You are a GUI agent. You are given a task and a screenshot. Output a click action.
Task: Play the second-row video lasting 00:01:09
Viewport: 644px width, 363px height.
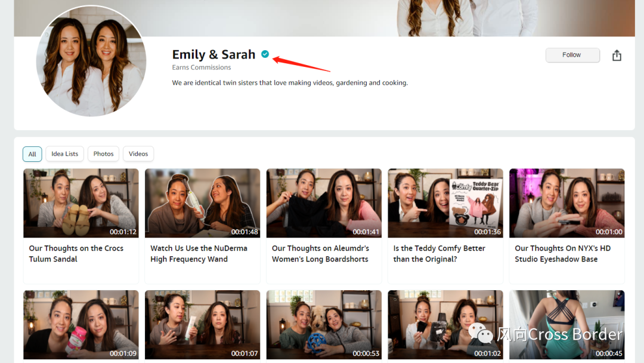click(81, 325)
